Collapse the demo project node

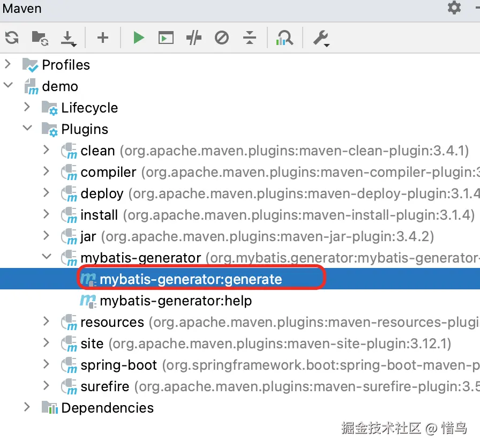coord(8,85)
